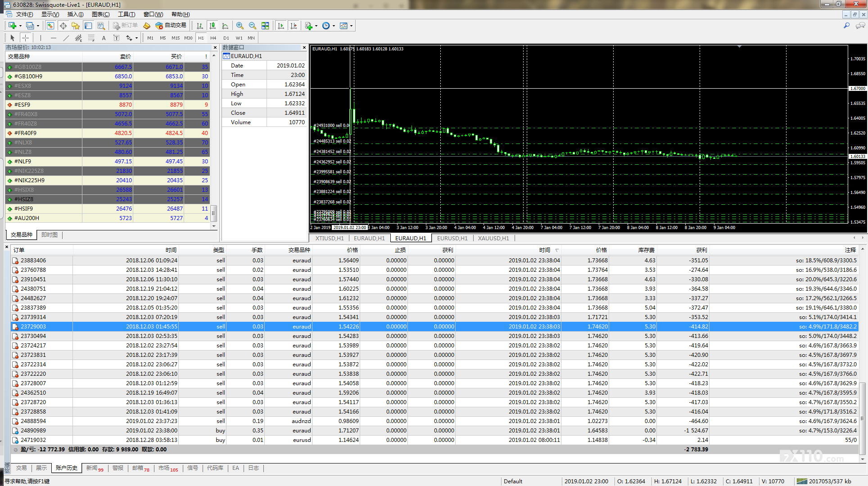Switch chart to bar chart style
The image size is (868, 486).
200,26
